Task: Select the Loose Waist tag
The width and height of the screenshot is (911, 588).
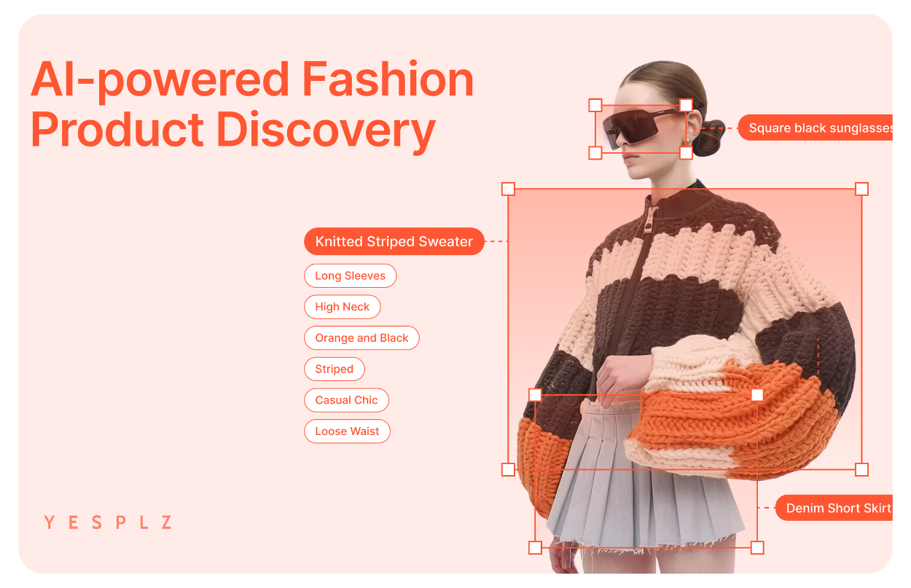Action: click(x=347, y=431)
